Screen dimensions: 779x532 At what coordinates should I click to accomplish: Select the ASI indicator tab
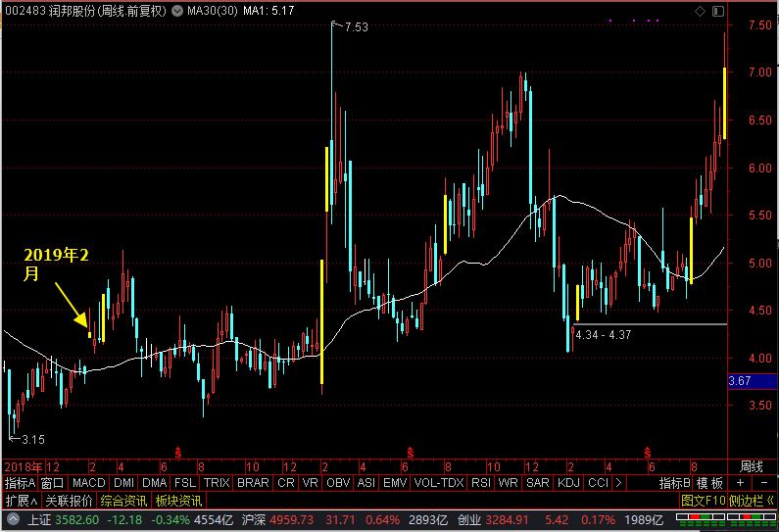(x=366, y=483)
